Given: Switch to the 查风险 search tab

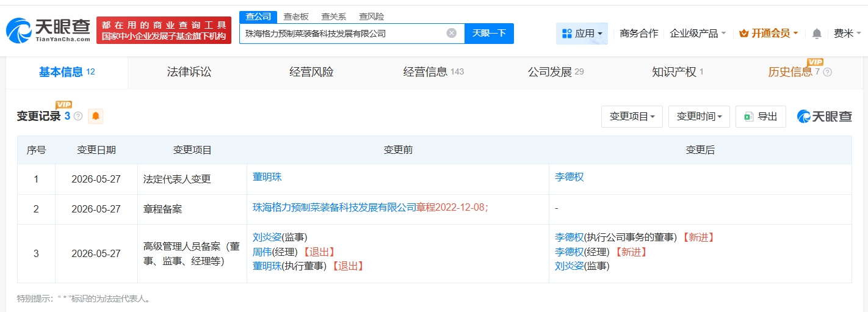Looking at the screenshot, I should click(x=371, y=16).
